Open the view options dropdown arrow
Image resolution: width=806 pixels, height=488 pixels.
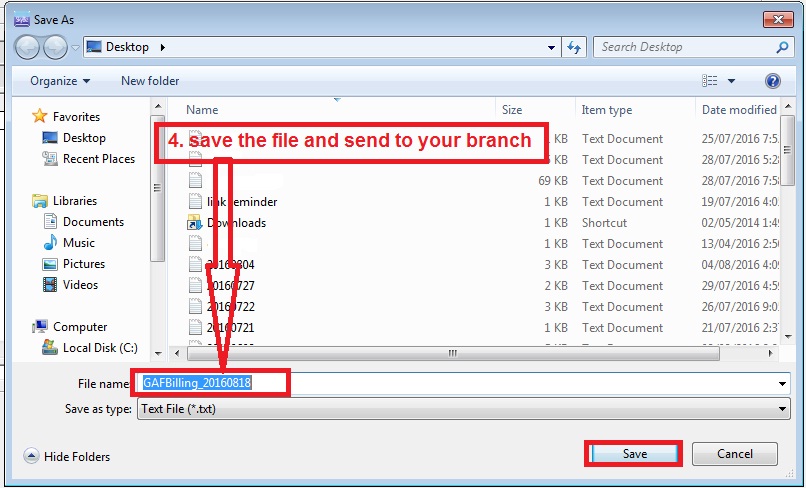[x=732, y=81]
